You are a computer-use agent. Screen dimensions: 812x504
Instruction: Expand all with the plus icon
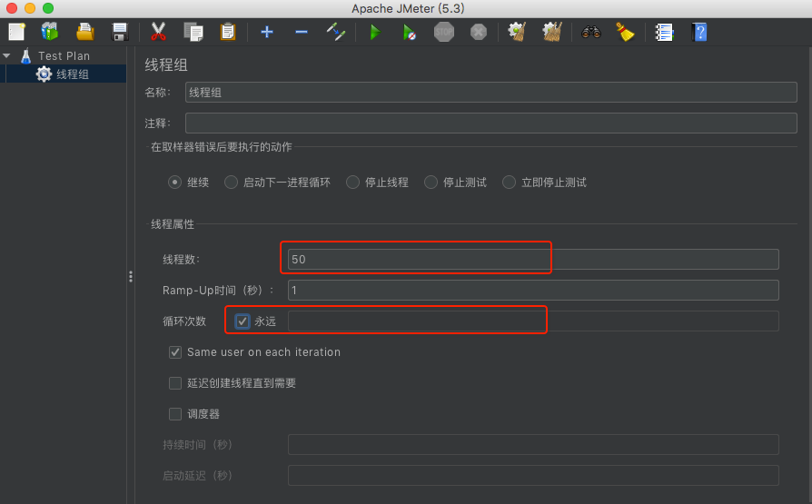coord(267,32)
